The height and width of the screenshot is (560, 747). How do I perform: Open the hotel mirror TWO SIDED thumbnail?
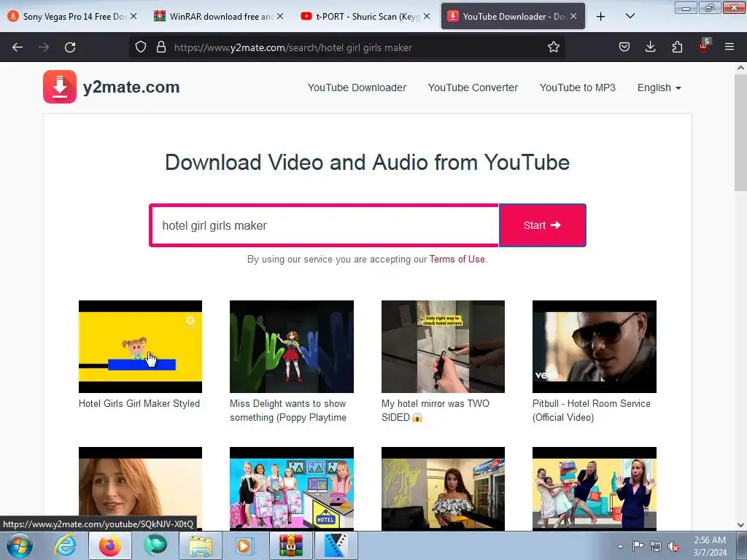tap(443, 346)
